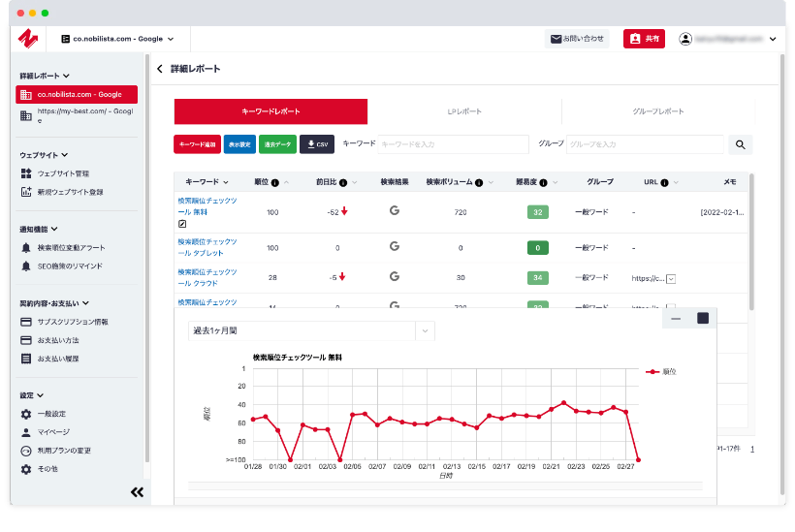Open the user account avatar menu
This screenshot has width=795, height=532.
[x=685, y=39]
